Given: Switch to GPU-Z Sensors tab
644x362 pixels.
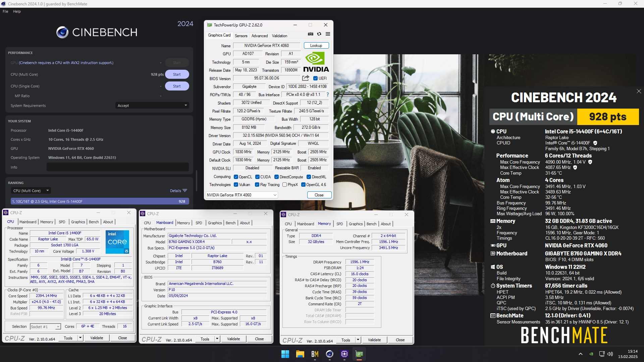Looking at the screenshot, I should coord(241,36).
